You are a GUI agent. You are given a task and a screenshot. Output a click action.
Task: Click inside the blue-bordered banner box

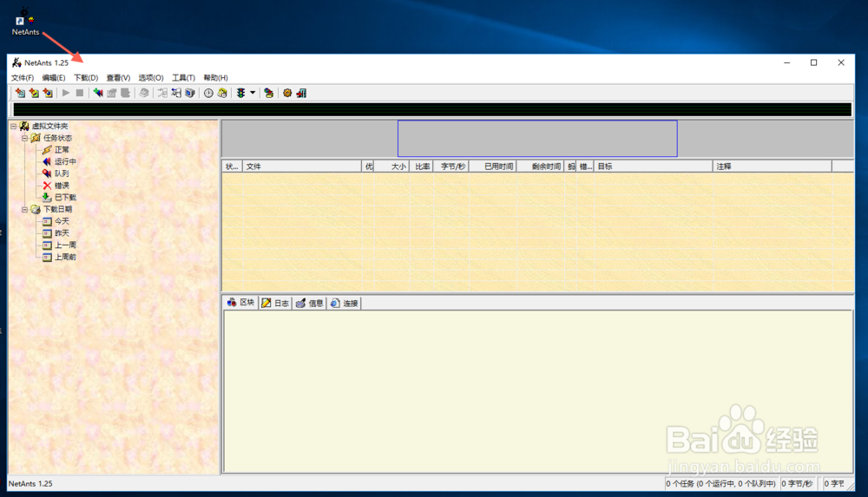(537, 139)
